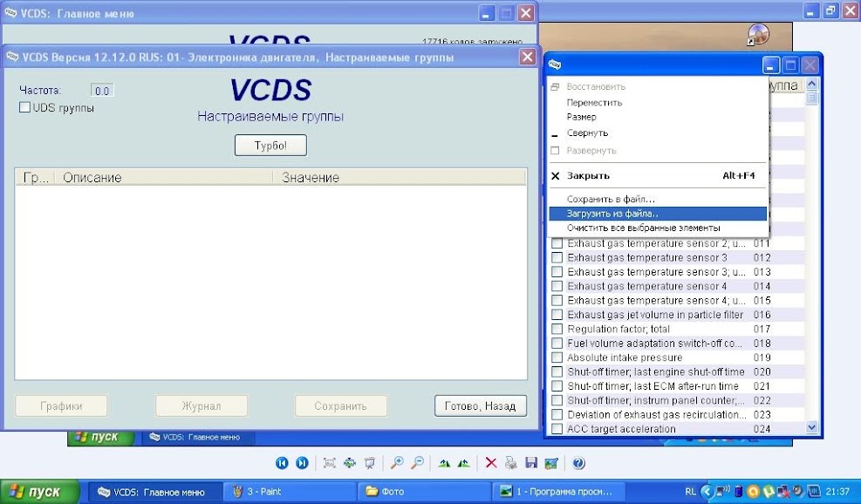Start the slide show icon

click(x=370, y=463)
